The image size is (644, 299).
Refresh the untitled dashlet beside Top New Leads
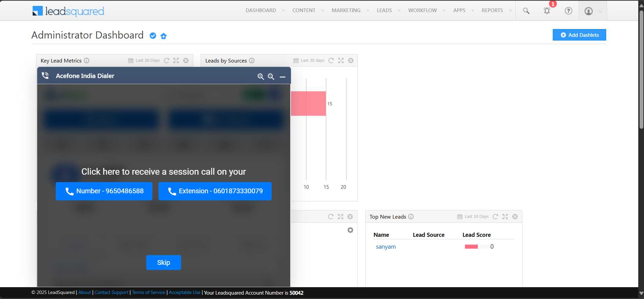(331, 217)
